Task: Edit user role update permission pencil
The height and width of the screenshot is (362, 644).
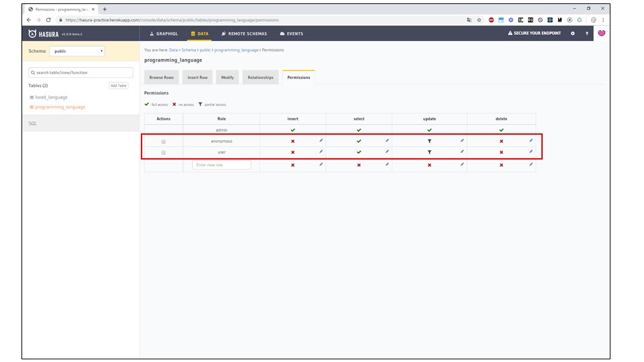Action: pos(462,152)
